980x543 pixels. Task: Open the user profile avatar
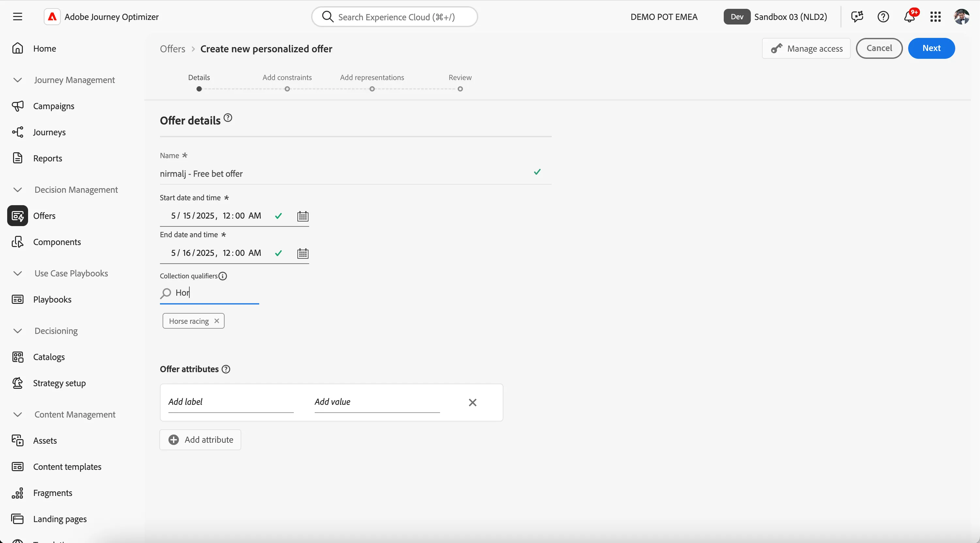[x=962, y=17]
